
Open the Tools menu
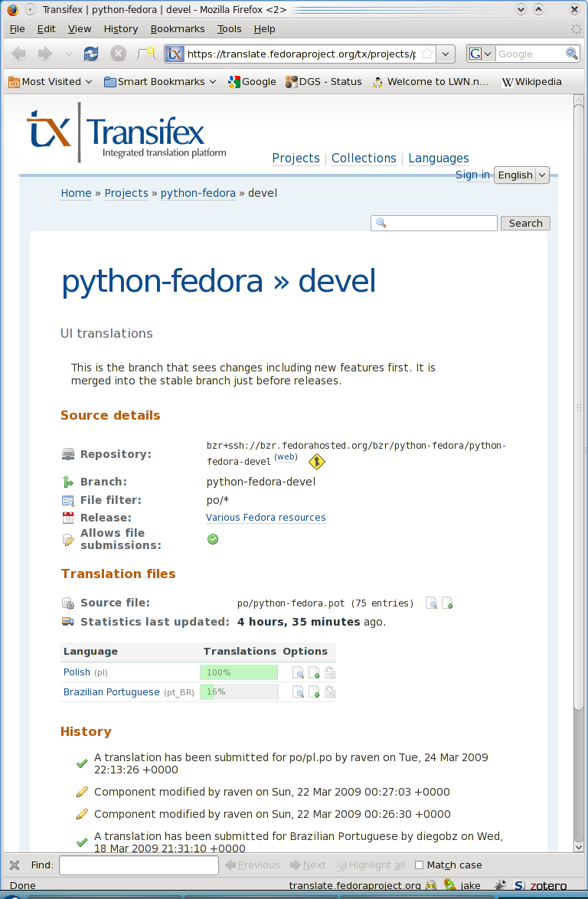tap(229, 29)
